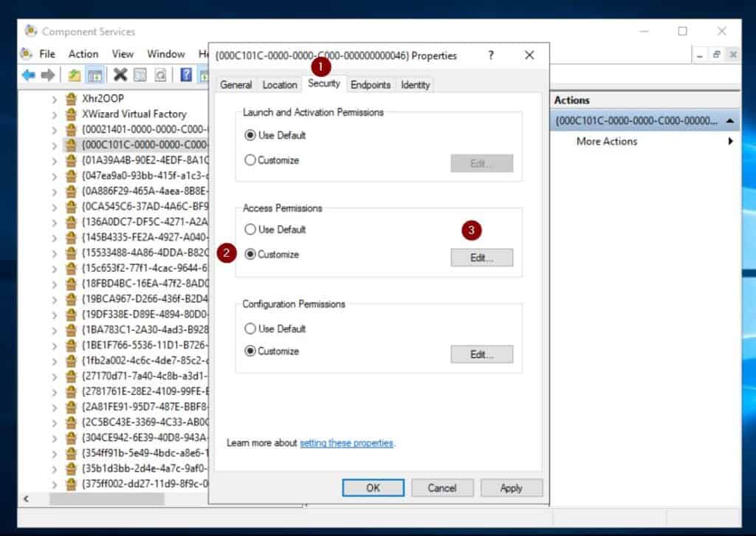Click the Delete X toolbar icon

click(120, 75)
